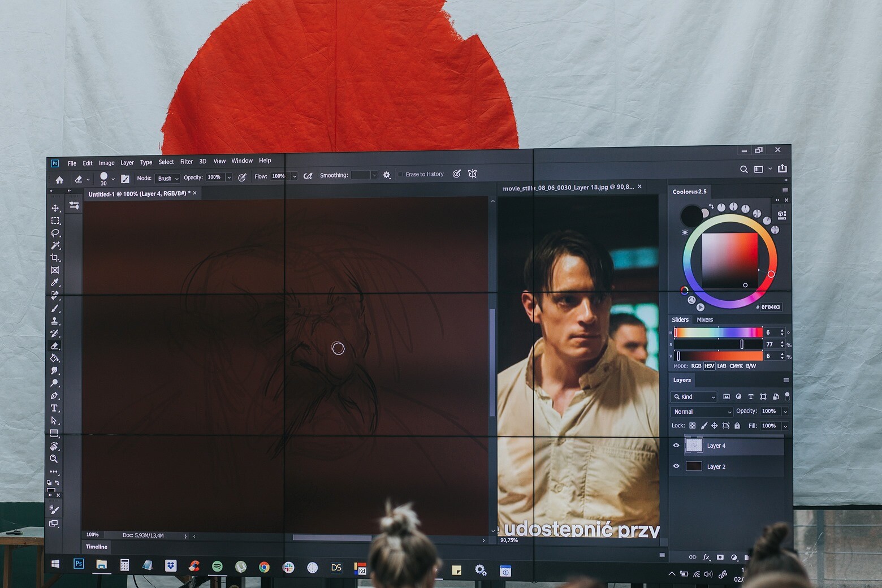The width and height of the screenshot is (882, 588).
Task: Set Coolorus mode to LAB
Action: tap(721, 366)
